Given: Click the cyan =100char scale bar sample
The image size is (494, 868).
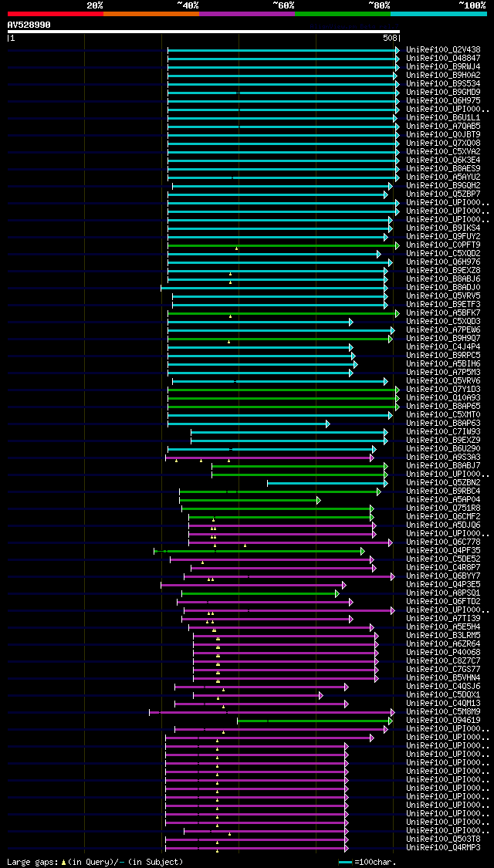Looking at the screenshot, I should point(345,862).
